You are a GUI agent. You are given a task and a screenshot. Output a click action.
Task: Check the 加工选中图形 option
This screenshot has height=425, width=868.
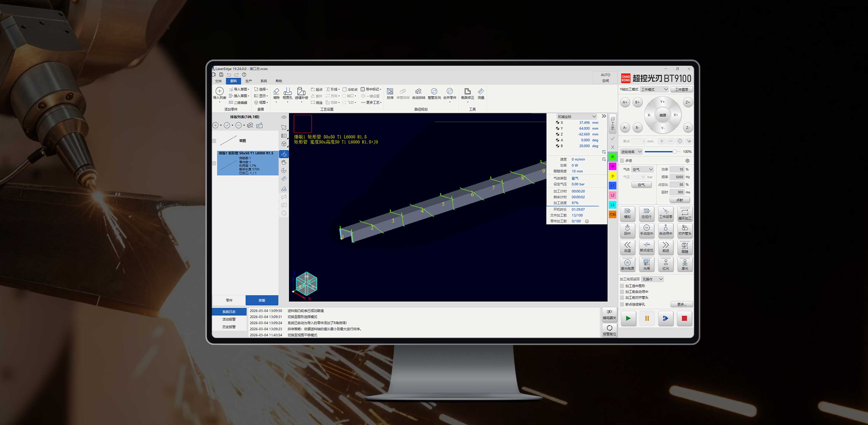coord(622,286)
